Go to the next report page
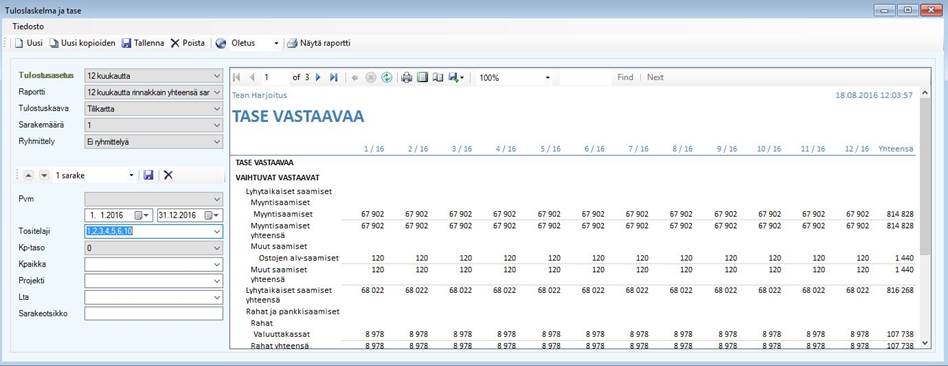The image size is (948, 366). point(318,77)
